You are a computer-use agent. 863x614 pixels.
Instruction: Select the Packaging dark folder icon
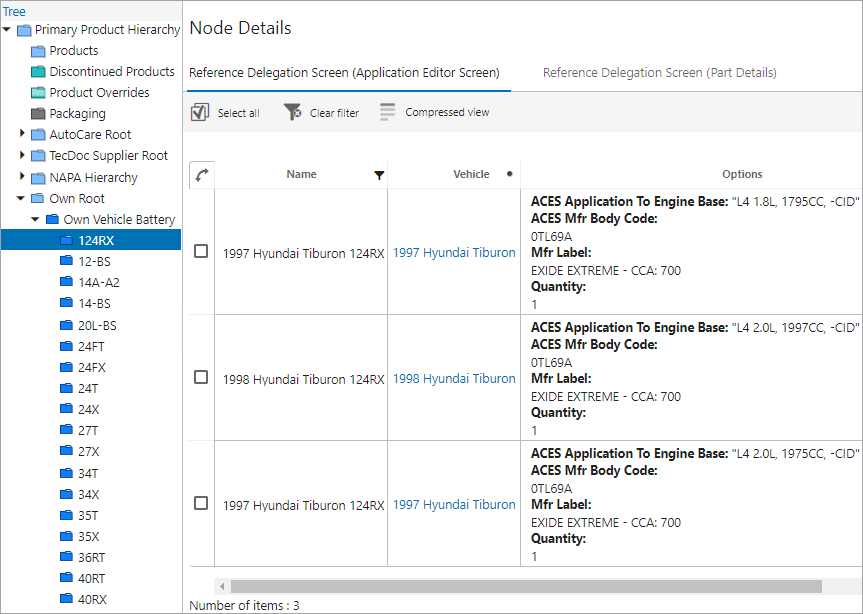38,113
